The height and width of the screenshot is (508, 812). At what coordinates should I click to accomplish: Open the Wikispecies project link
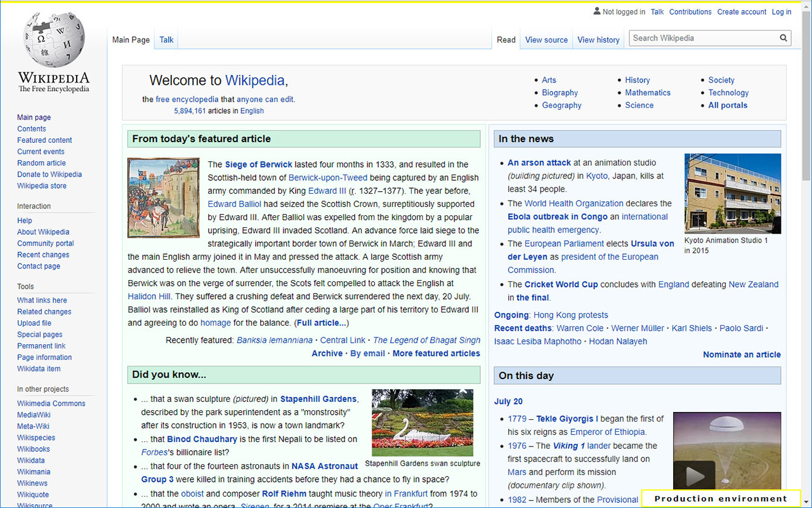tap(36, 438)
